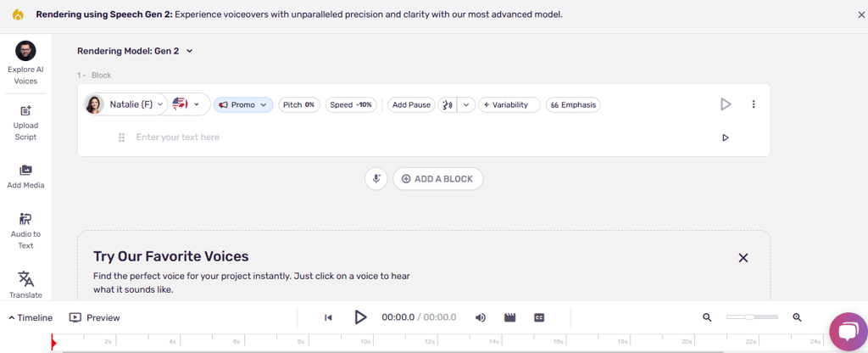Expand the Rendering Model Gen 2 dropdown
Viewport: 868px width, 353px height.
pos(135,51)
